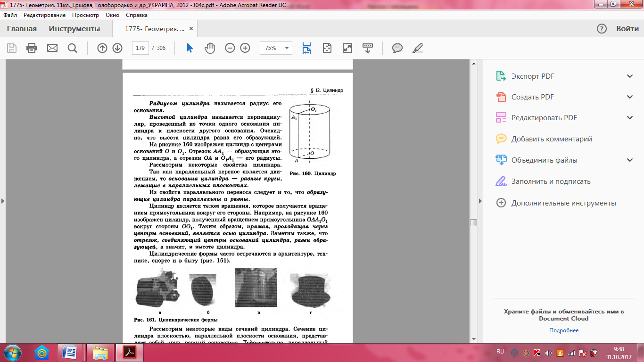Go to previous page arrow
Viewport: 644px width, 362px height.
point(102,48)
